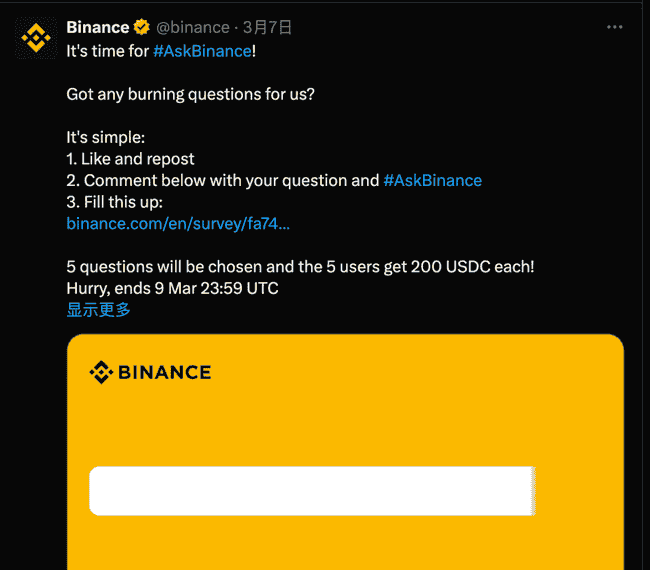
Task: Click the white bar in the image
Action: 313,491
